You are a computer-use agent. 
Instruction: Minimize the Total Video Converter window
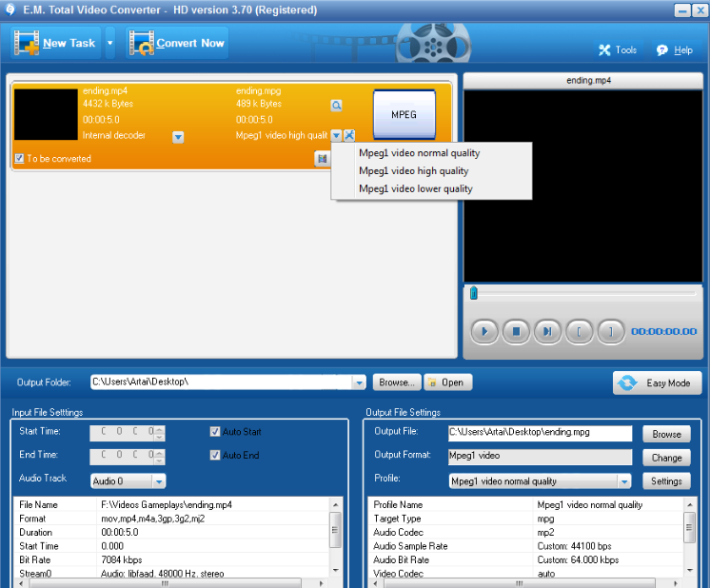[682, 10]
